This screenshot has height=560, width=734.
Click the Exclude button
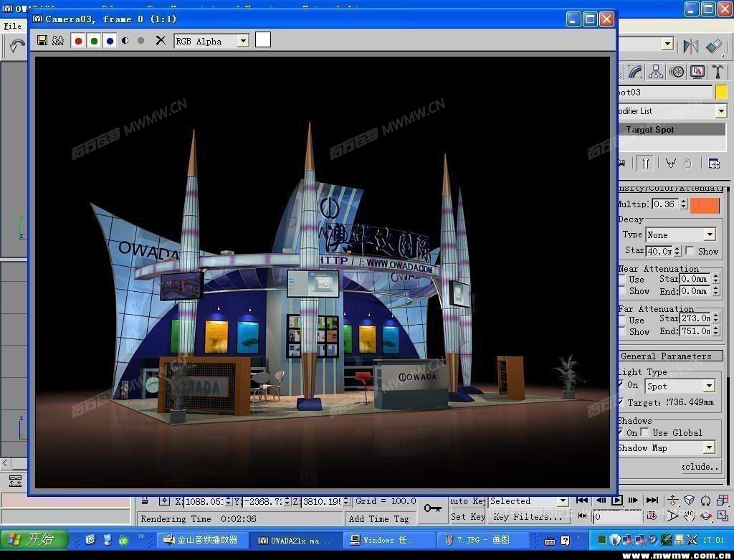pyautogui.click(x=701, y=466)
